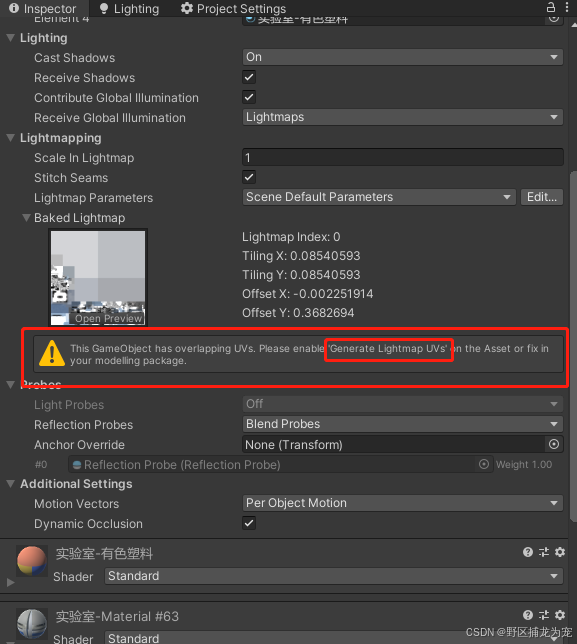577x644 pixels.
Task: Collapse the Lighting section
Action: click(x=11, y=38)
